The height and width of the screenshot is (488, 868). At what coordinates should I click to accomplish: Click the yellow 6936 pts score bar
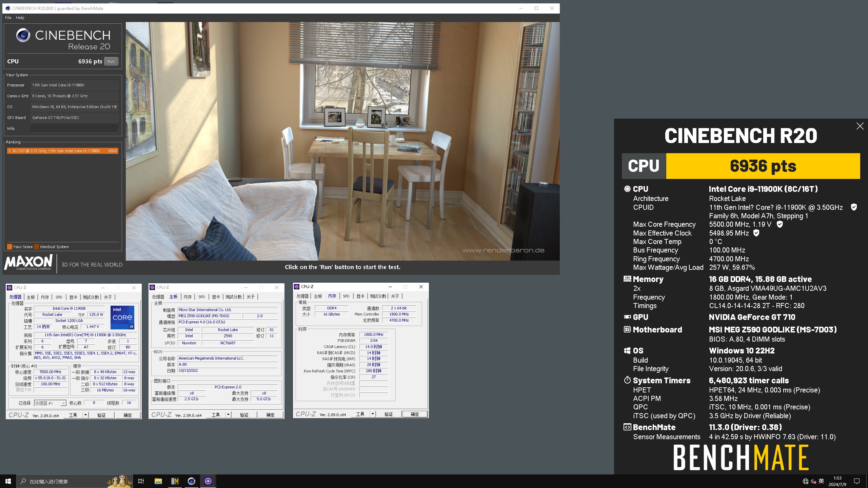click(x=763, y=166)
